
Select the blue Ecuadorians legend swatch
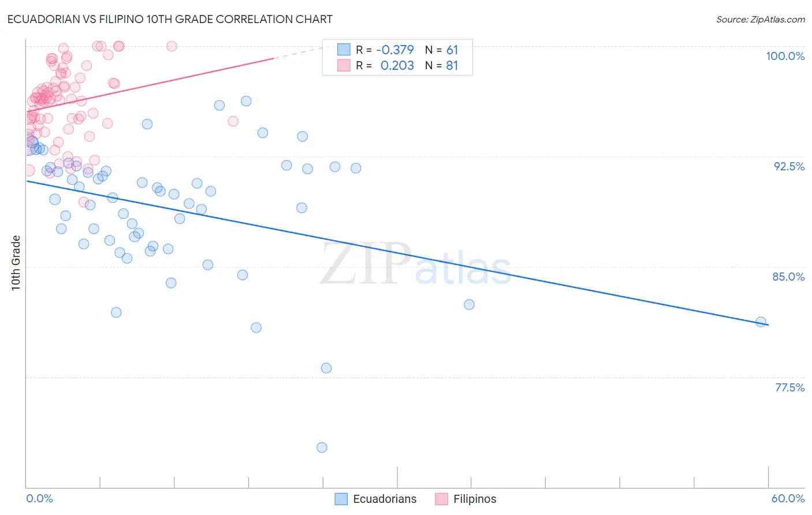click(x=341, y=499)
